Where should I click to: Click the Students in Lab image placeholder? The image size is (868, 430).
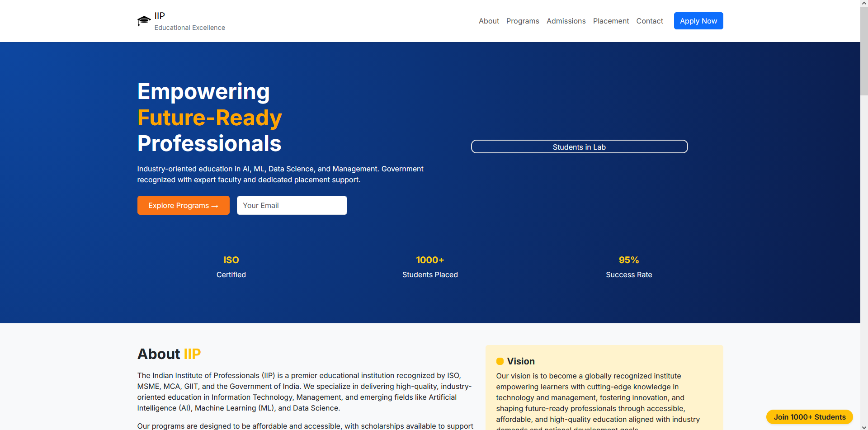tap(579, 146)
